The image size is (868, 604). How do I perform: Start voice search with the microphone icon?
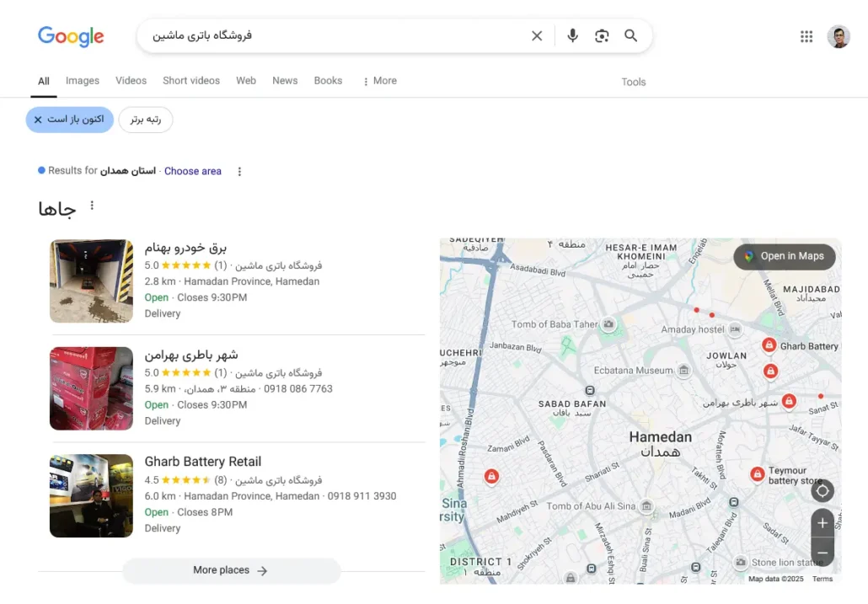(x=572, y=36)
